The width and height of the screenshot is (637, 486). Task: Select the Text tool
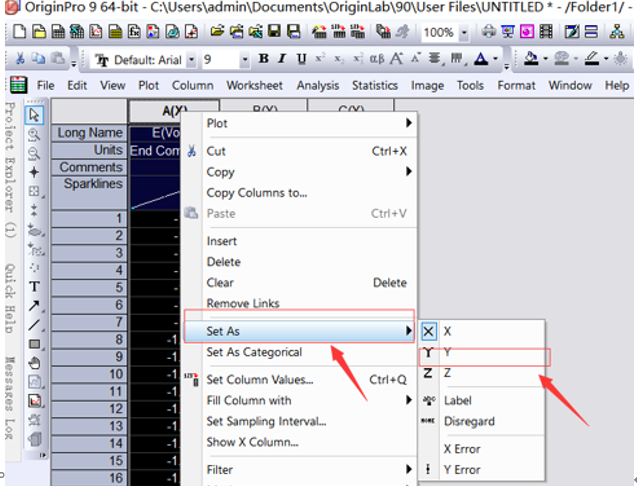click(34, 287)
